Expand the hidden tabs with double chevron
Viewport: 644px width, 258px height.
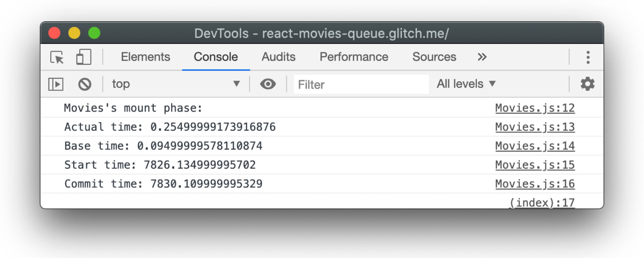[482, 57]
